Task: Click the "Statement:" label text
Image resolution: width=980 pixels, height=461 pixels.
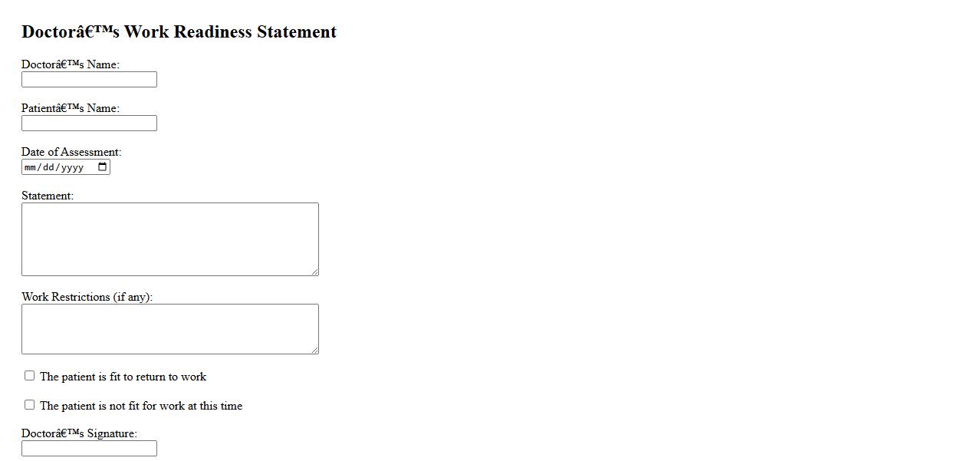Action: point(48,196)
